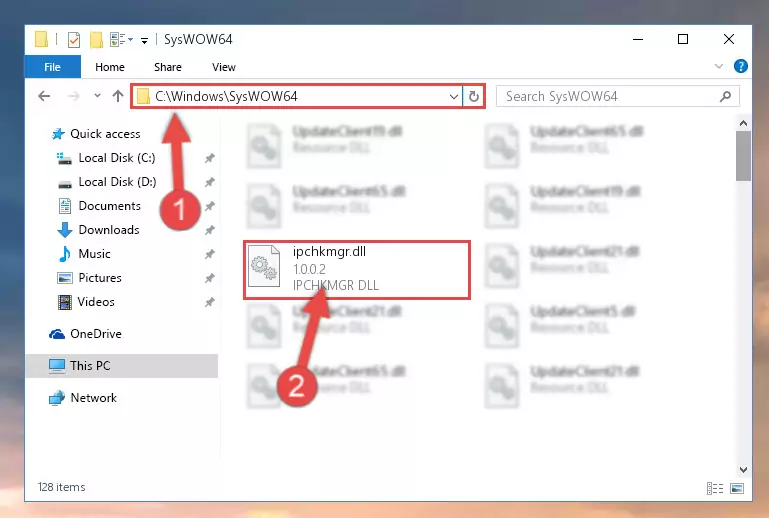769x518 pixels.
Task: Expand the ribbon with the chevron
Action: click(718, 66)
